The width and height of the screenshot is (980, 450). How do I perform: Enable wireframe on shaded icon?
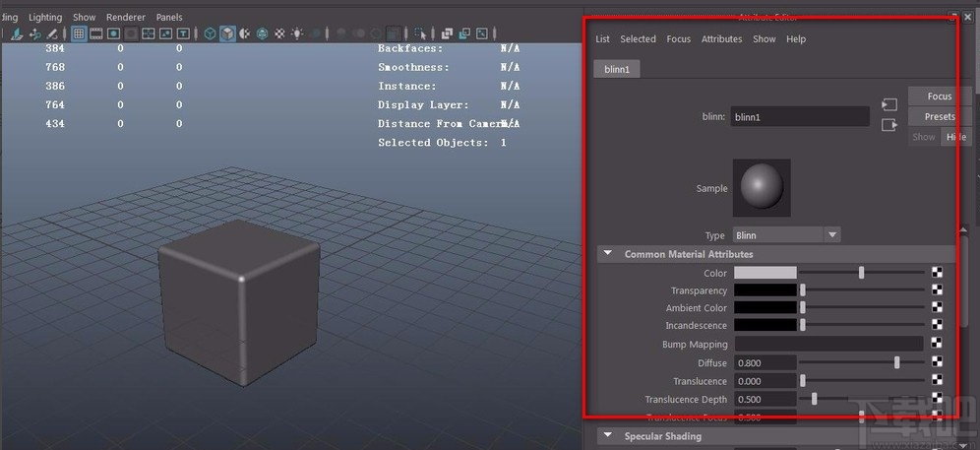[x=263, y=33]
